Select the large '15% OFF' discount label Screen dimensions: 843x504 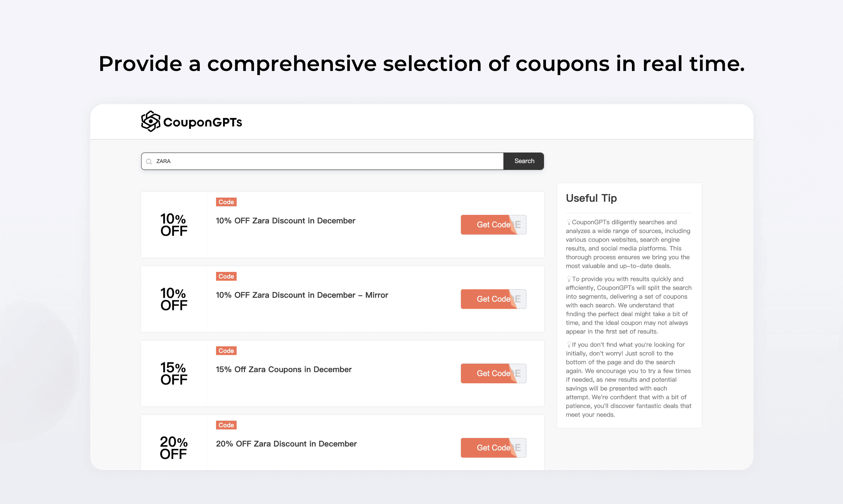pyautogui.click(x=174, y=374)
